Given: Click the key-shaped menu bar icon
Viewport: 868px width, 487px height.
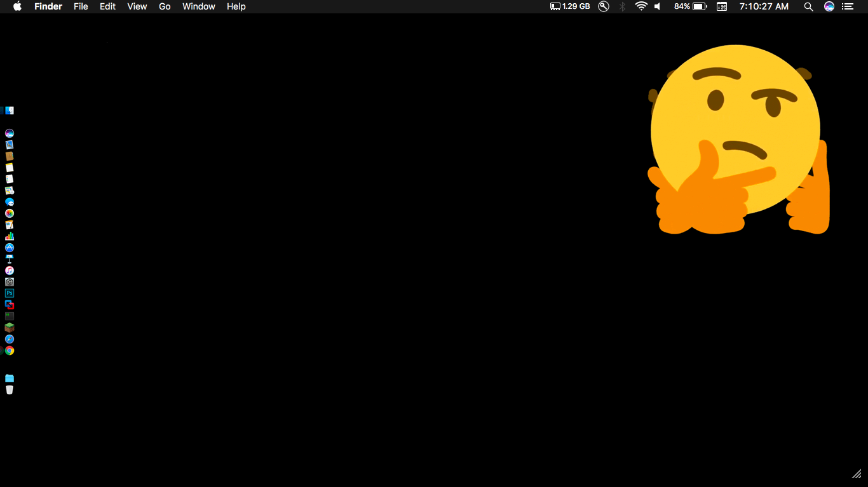Looking at the screenshot, I should 604,6.
